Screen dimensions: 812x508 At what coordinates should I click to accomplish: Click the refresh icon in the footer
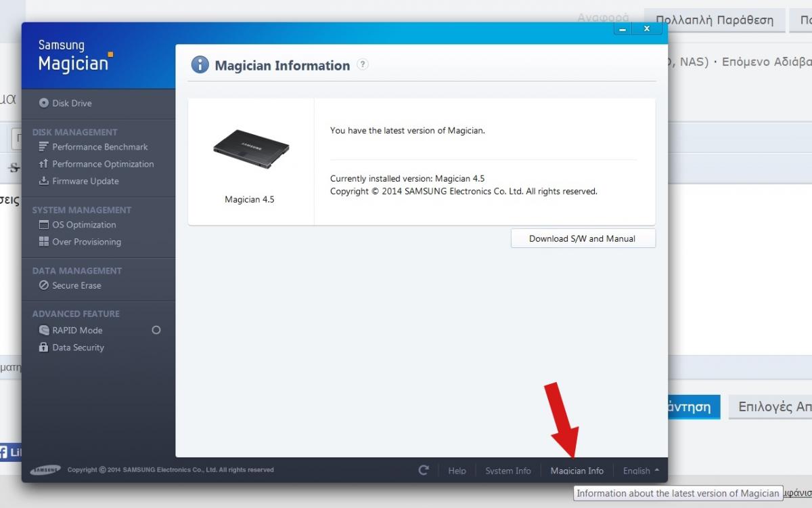click(424, 470)
